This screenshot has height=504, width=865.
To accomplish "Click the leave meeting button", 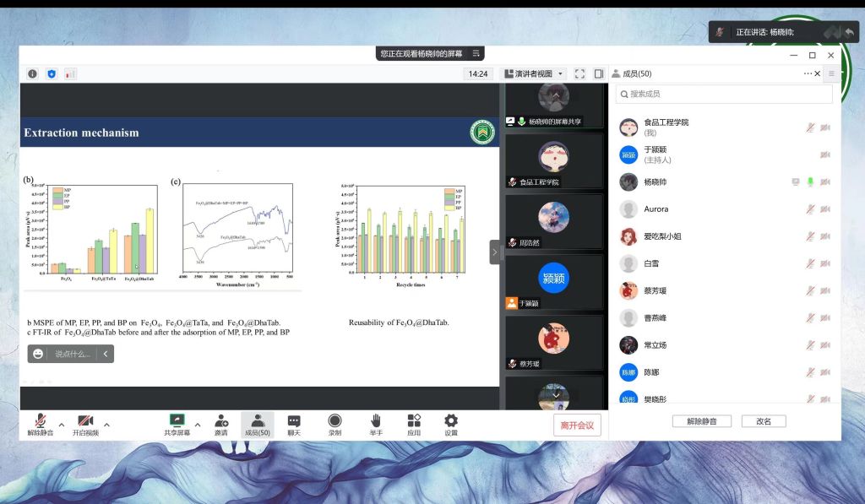I will click(x=577, y=425).
